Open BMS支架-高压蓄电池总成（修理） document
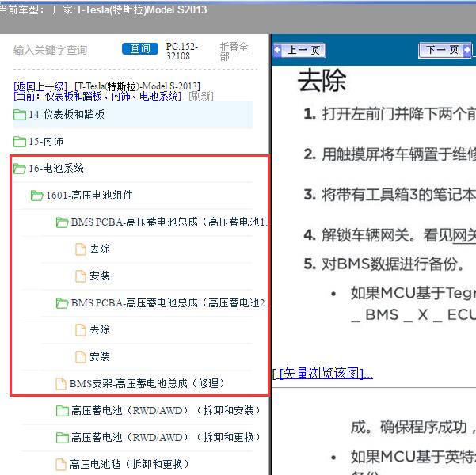The width and height of the screenshot is (476, 475). pos(147,383)
